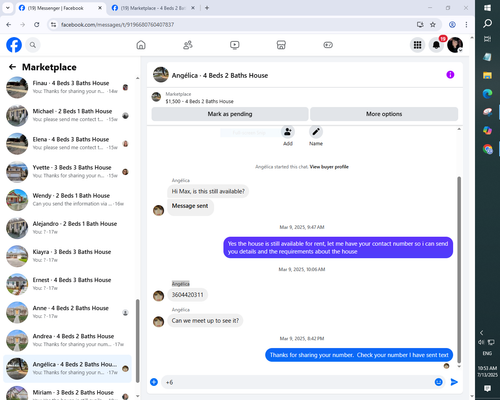Switch to the Messenger | Facebook tab
The width and height of the screenshot is (500, 400).
click(60, 8)
